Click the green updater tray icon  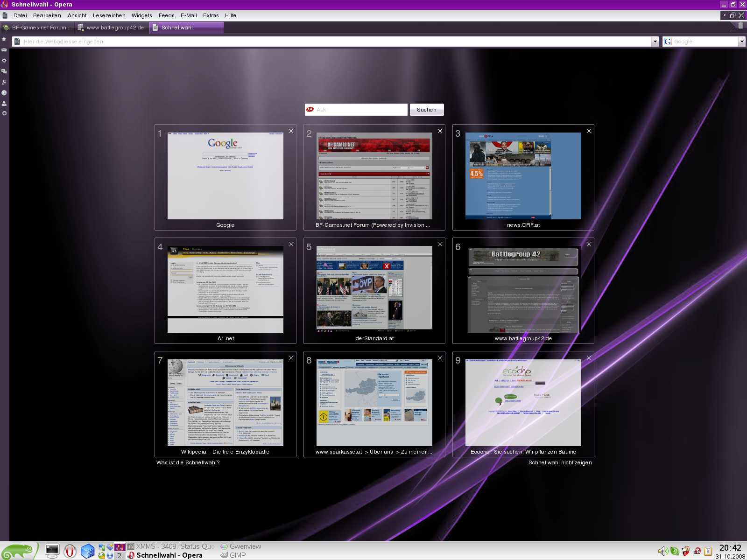(675, 551)
